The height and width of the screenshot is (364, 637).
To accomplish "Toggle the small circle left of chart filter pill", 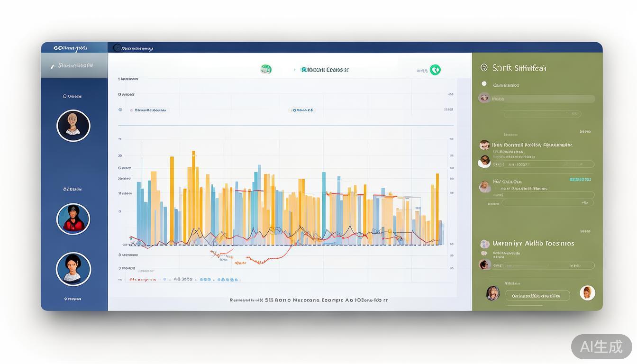I will pyautogui.click(x=120, y=110).
